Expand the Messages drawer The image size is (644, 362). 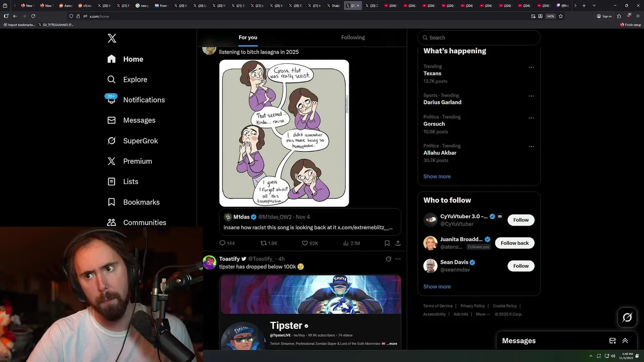[625, 340]
